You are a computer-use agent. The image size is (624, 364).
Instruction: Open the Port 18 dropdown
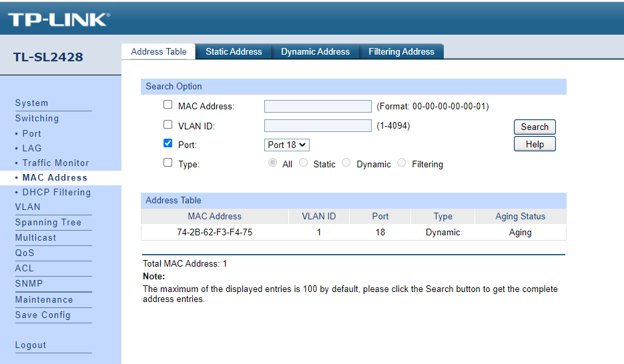(x=287, y=145)
